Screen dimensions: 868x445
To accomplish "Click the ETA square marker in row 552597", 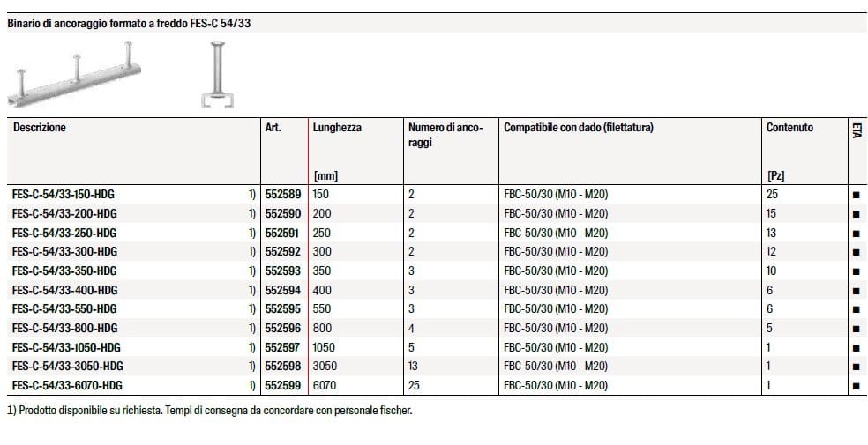I will 856,348.
